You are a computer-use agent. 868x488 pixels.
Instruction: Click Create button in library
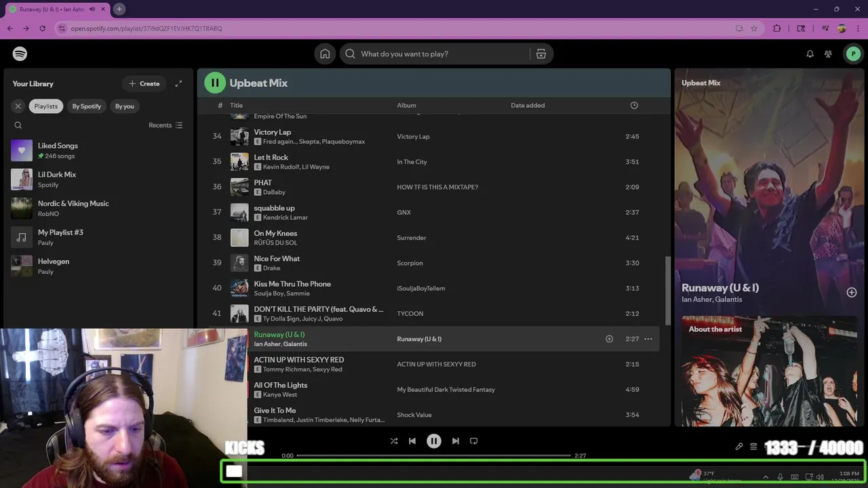(x=144, y=83)
